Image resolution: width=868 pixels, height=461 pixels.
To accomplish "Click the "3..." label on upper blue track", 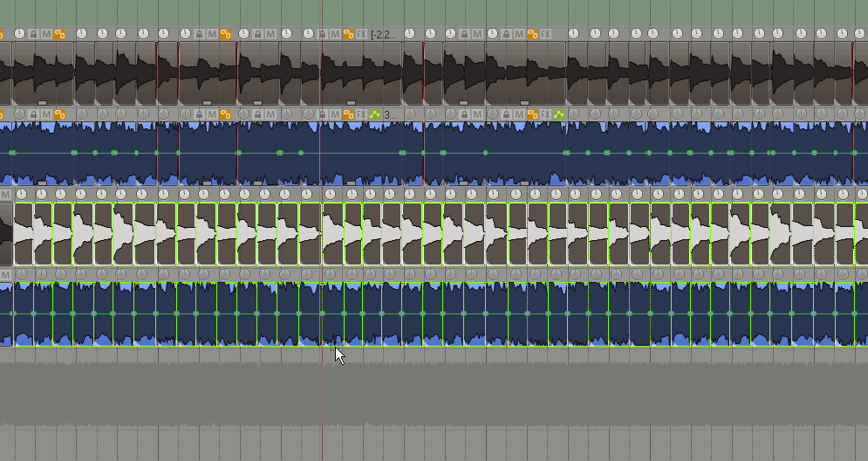I will coord(390,114).
